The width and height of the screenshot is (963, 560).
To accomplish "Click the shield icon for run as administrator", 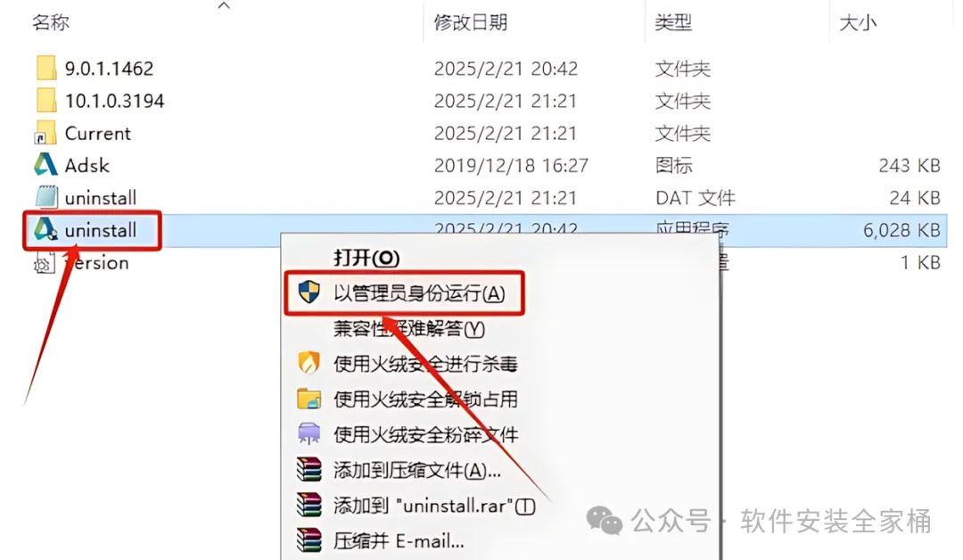I will tap(309, 292).
